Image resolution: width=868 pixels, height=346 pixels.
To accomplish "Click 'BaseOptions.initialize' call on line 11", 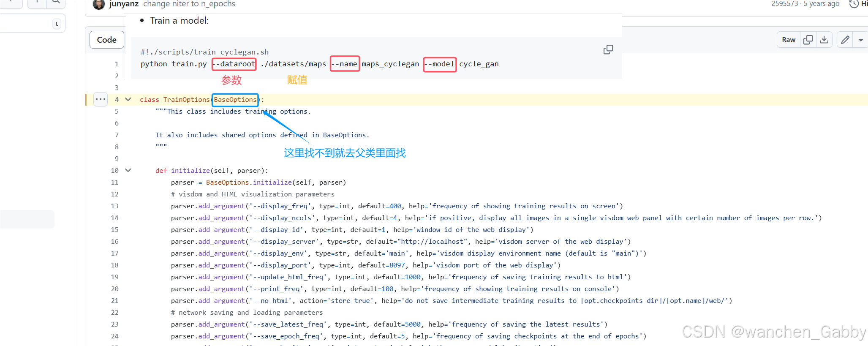I will [x=249, y=182].
